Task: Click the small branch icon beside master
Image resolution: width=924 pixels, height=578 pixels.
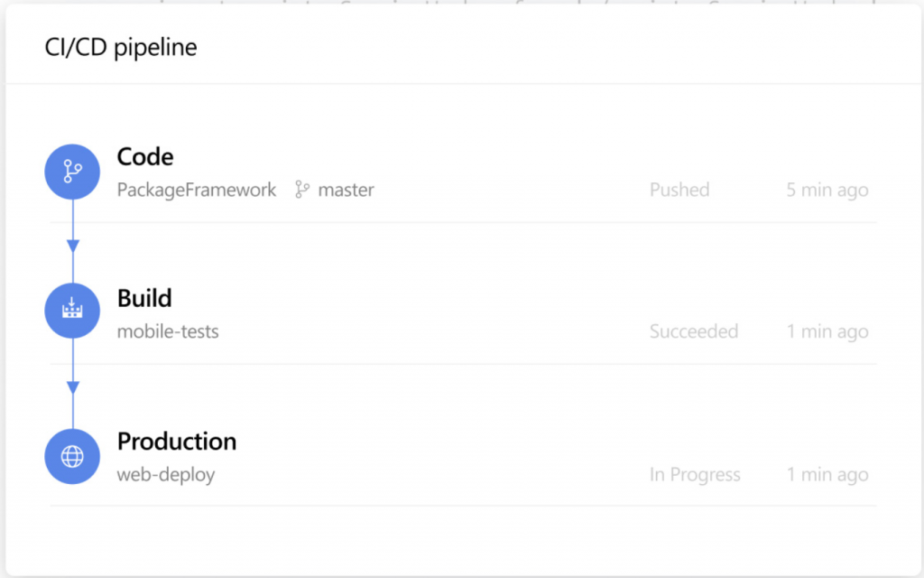Action: pyautogui.click(x=302, y=190)
